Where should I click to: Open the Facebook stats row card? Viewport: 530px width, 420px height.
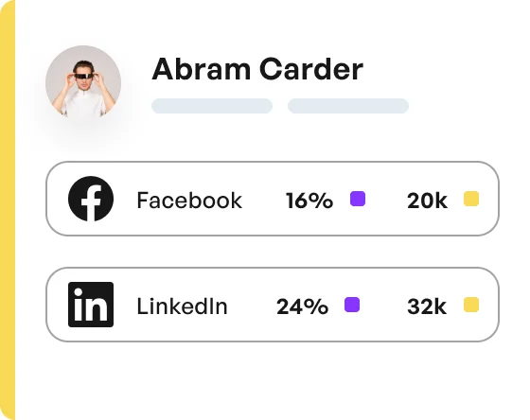pyautogui.click(x=273, y=199)
